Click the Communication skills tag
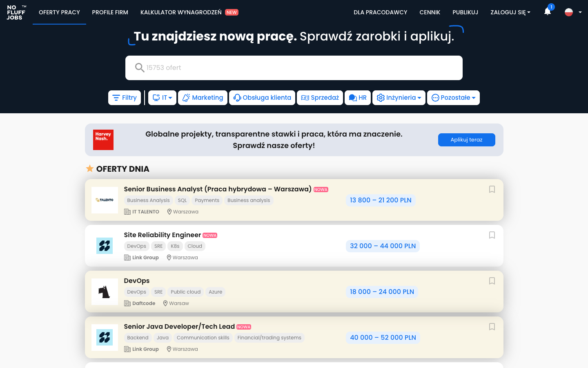This screenshot has height=368, width=588. 203,338
